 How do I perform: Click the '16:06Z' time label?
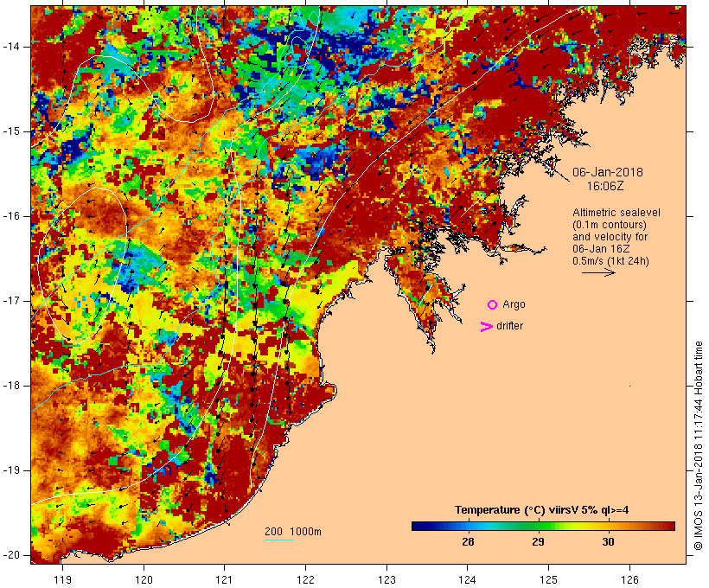click(x=605, y=186)
